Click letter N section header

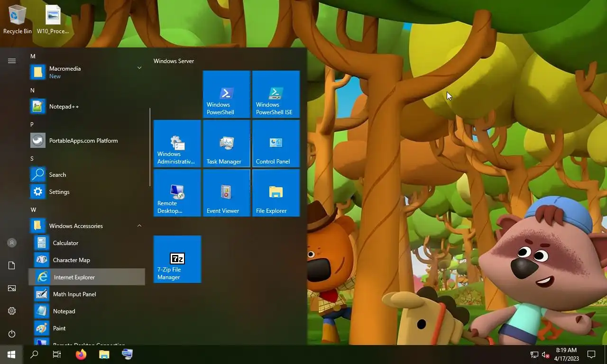tap(32, 90)
